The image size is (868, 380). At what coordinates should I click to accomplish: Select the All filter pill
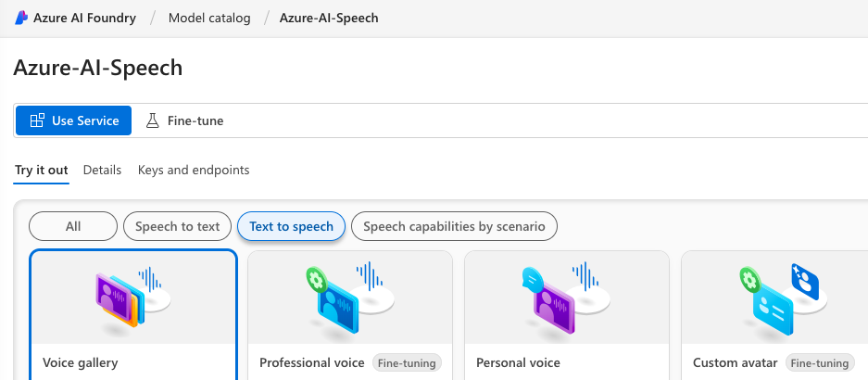(x=73, y=226)
